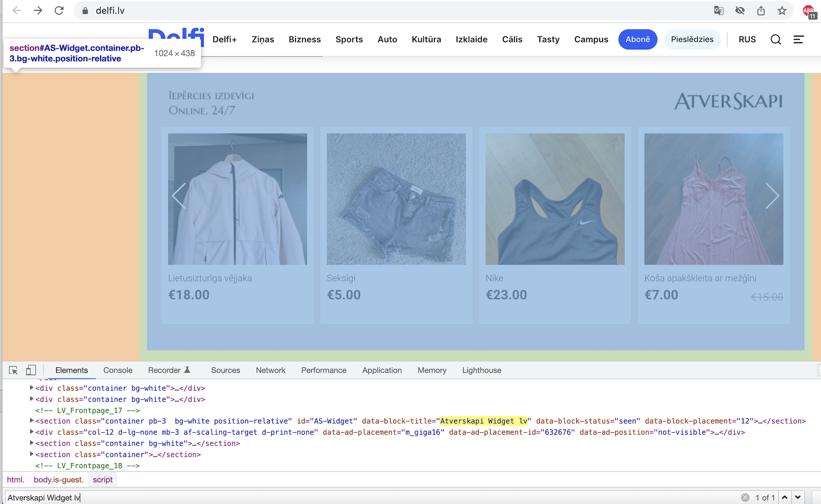The height and width of the screenshot is (504, 821).
Task: Click the body.is-guest breadcrumb
Action: coord(58,480)
